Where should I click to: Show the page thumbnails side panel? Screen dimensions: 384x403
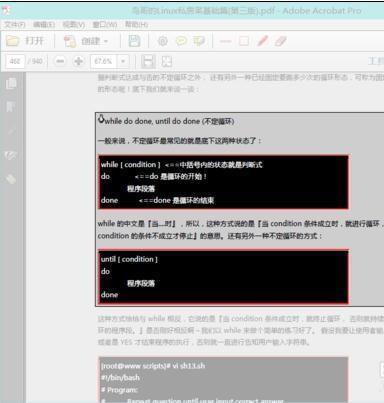tap(11, 83)
